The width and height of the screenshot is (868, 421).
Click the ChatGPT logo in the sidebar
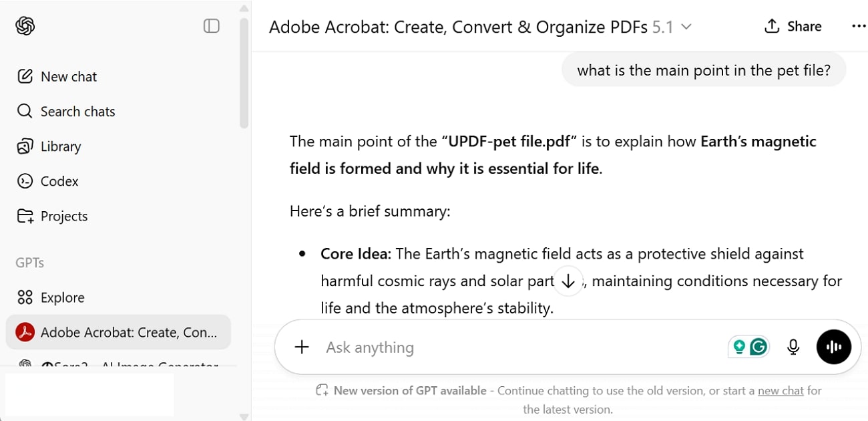[x=25, y=25]
